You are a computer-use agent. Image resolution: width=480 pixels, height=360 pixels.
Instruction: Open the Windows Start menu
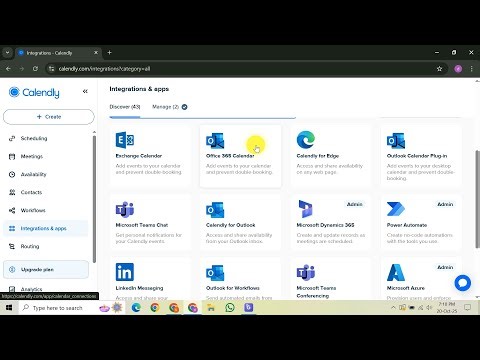click(x=9, y=308)
